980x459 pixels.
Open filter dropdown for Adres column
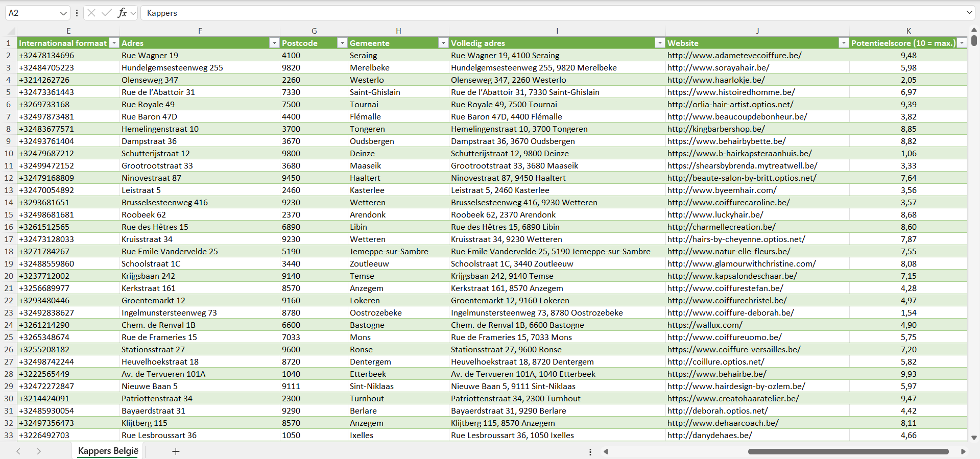click(274, 43)
